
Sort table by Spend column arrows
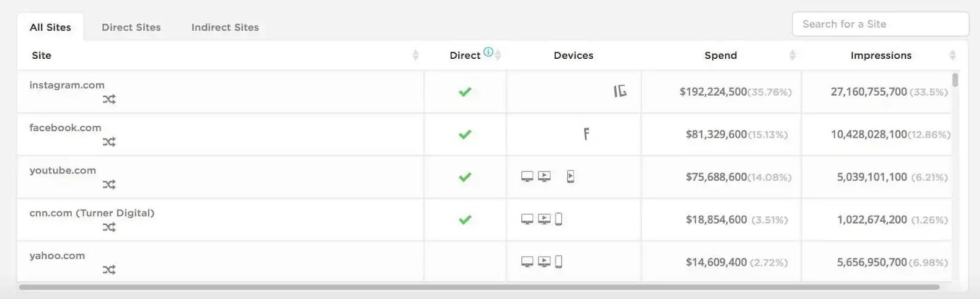792,55
